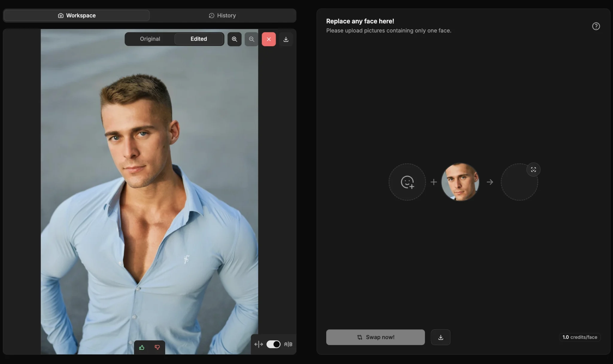Click the thumbs down feedback icon
The image size is (613, 364).
coord(157,347)
